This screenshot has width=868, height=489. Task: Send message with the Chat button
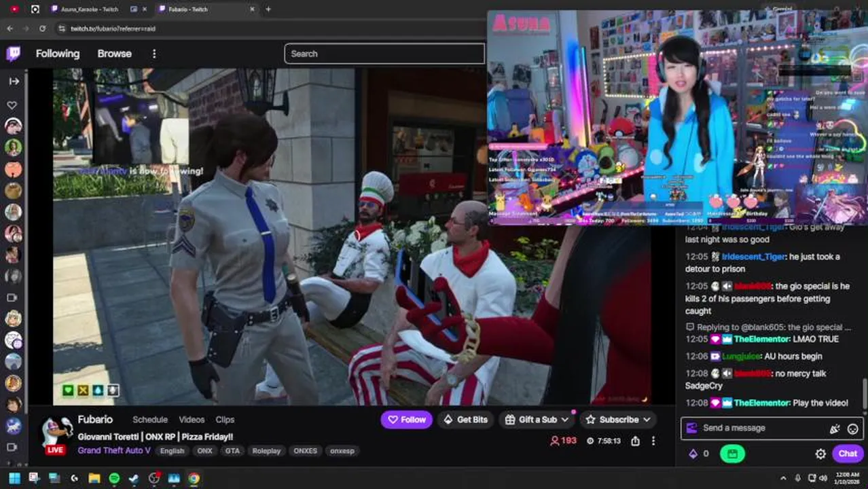(x=848, y=454)
